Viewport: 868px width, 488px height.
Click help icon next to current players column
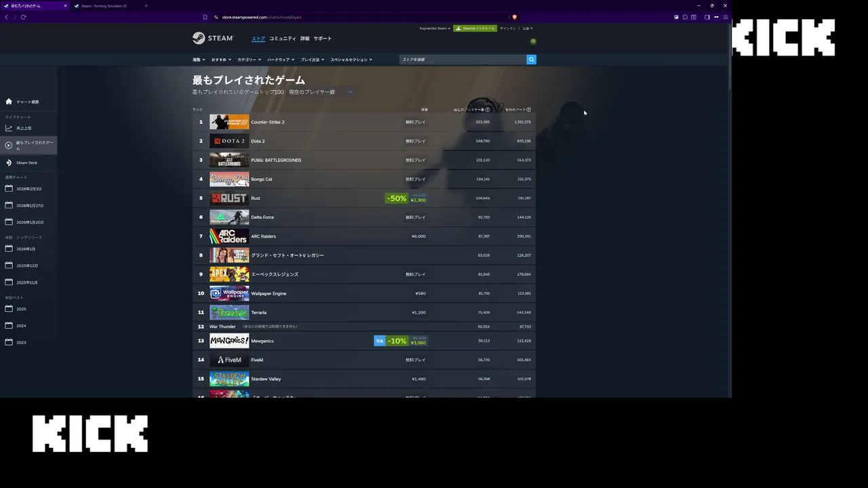488,110
